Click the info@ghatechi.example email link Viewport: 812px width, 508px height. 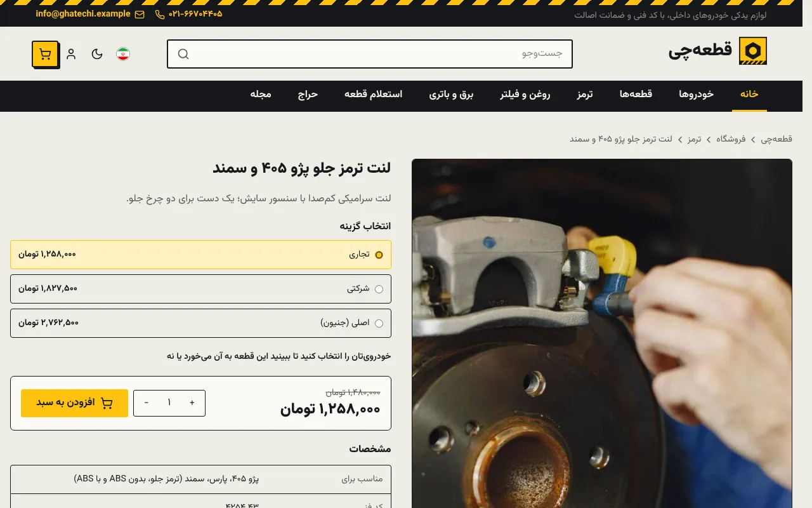(83, 14)
